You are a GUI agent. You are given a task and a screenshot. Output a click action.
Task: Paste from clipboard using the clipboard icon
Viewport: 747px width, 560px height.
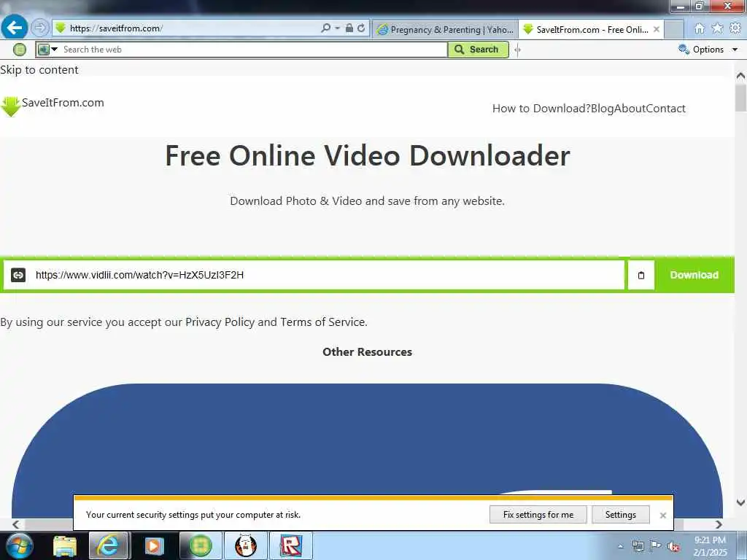click(641, 275)
